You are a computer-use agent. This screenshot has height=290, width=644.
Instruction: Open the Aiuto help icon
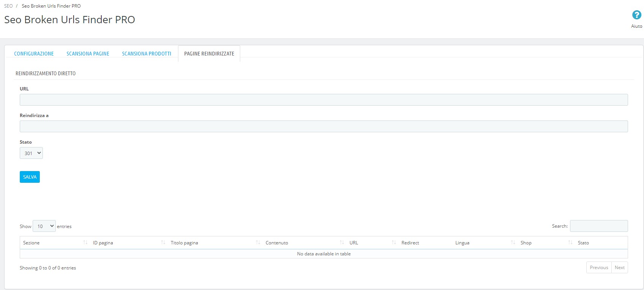(636, 15)
